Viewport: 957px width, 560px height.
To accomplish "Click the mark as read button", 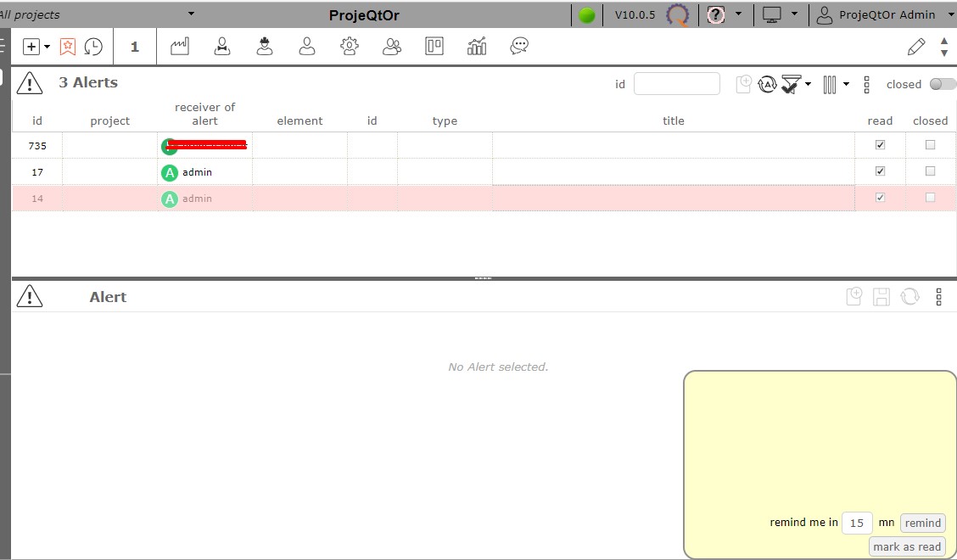I will 907,546.
